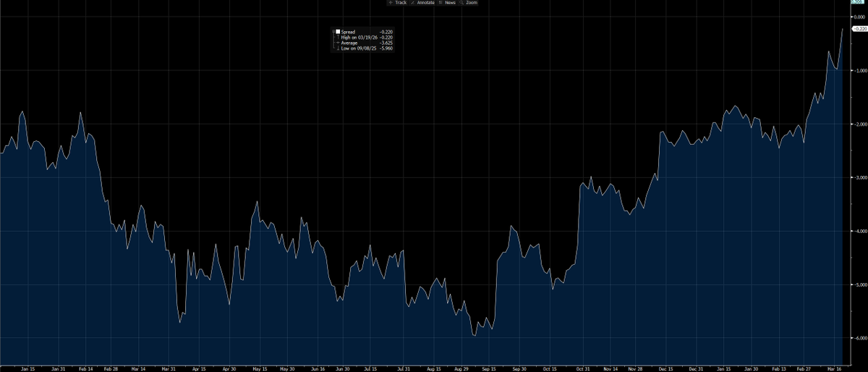This screenshot has height=372, width=868.
Task: Click the -6.000 y-axis label
Action: click(859, 338)
